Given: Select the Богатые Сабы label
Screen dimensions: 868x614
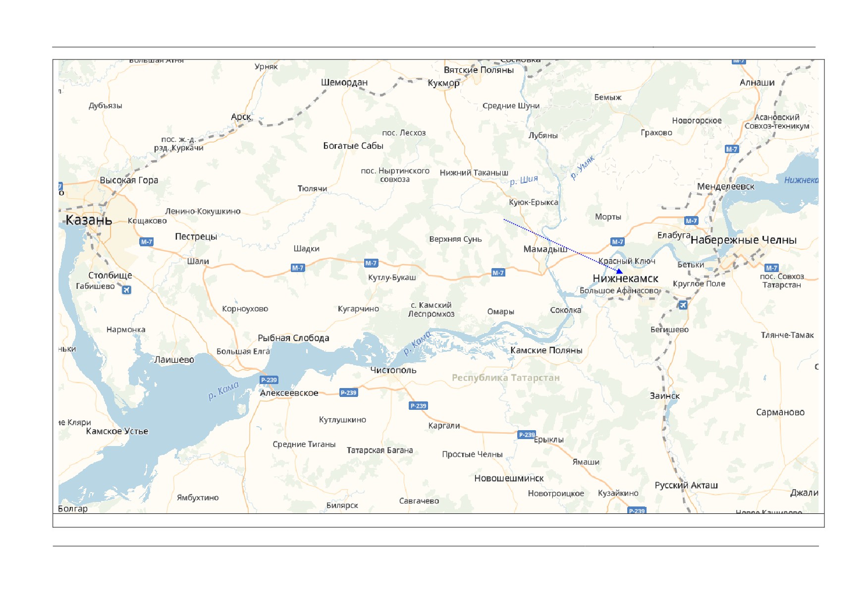Looking at the screenshot, I should pos(353,146).
